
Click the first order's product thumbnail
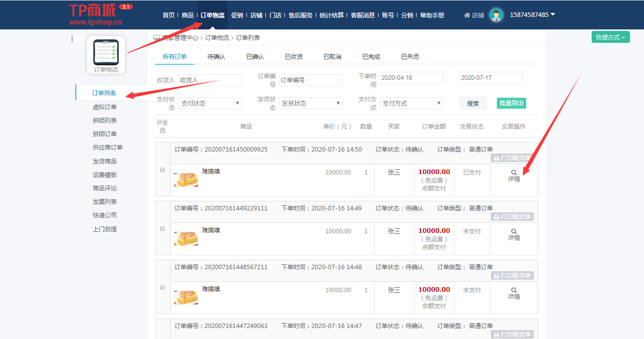[x=186, y=179]
